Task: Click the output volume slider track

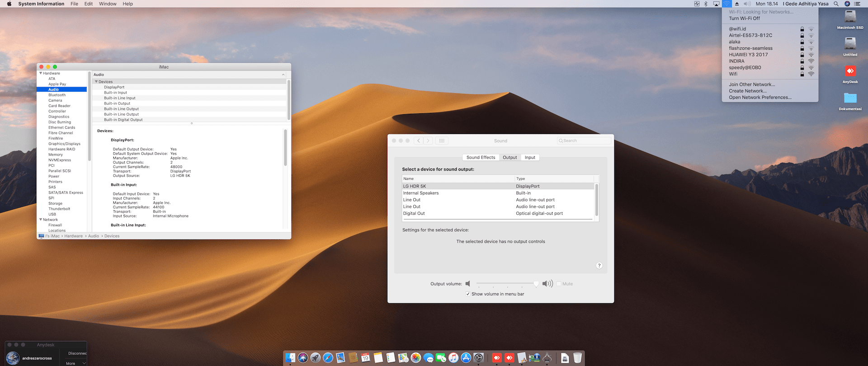Action: (x=505, y=284)
